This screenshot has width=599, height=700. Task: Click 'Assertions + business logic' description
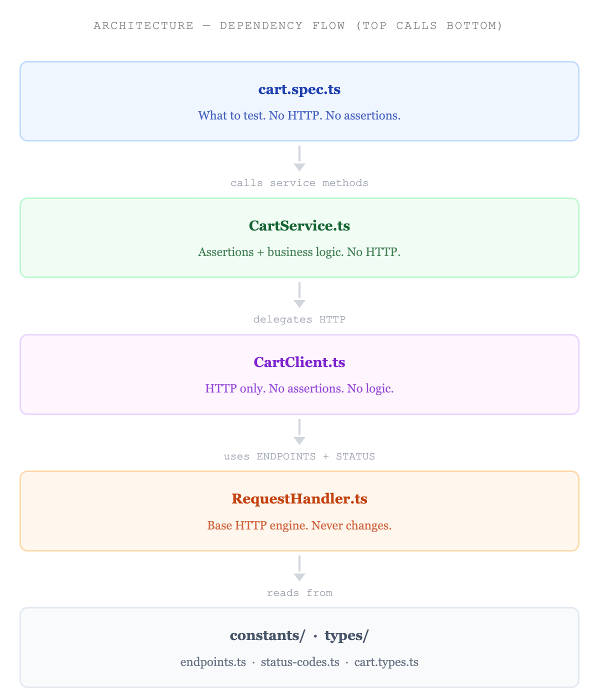point(299,252)
